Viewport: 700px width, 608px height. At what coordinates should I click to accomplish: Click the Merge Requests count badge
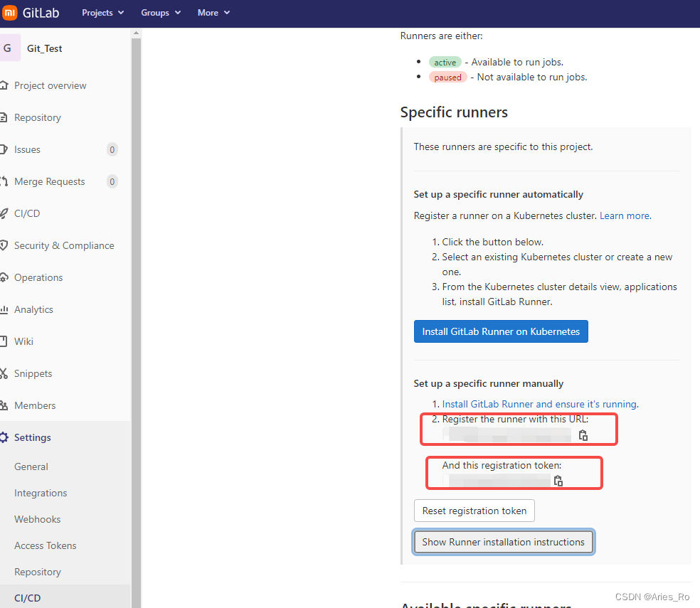112,181
